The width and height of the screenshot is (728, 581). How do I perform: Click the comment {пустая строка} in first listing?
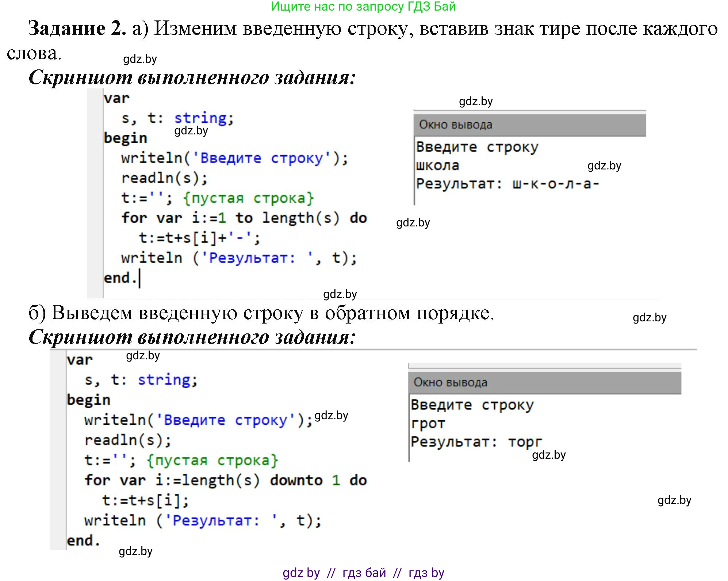(x=252, y=198)
